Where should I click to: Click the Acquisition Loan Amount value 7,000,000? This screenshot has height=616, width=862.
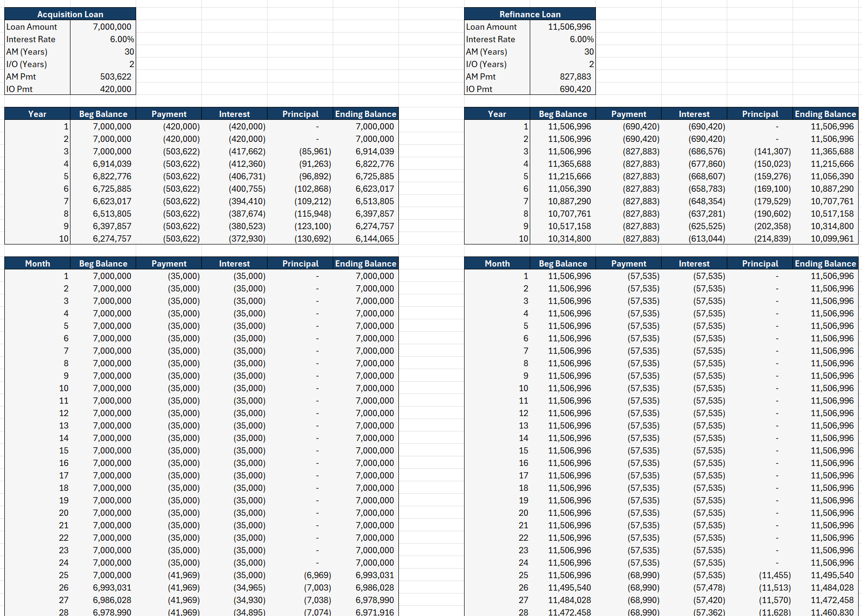(x=103, y=27)
